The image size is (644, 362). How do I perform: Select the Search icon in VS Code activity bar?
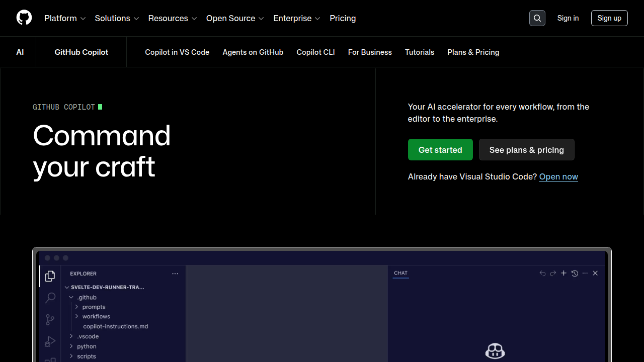tap(50, 298)
